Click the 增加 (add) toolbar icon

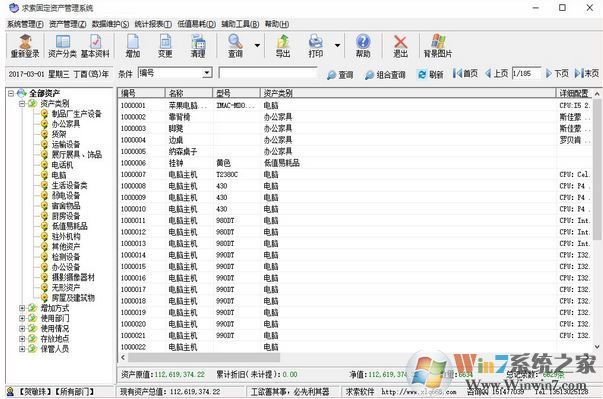133,46
